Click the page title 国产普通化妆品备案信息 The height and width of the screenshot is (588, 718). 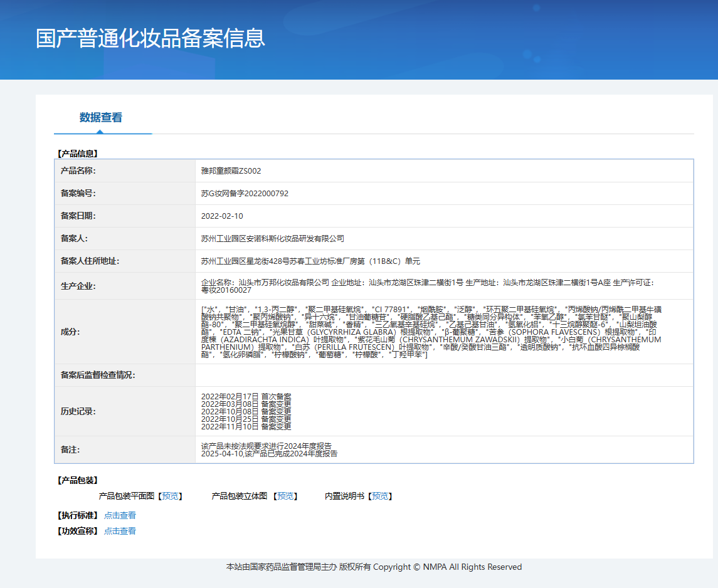[150, 38]
